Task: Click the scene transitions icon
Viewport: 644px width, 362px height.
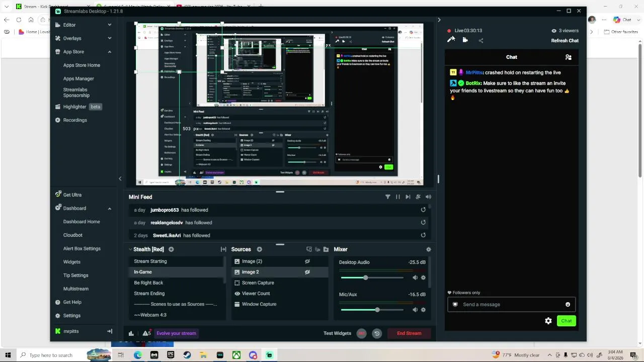Action: (x=223, y=249)
